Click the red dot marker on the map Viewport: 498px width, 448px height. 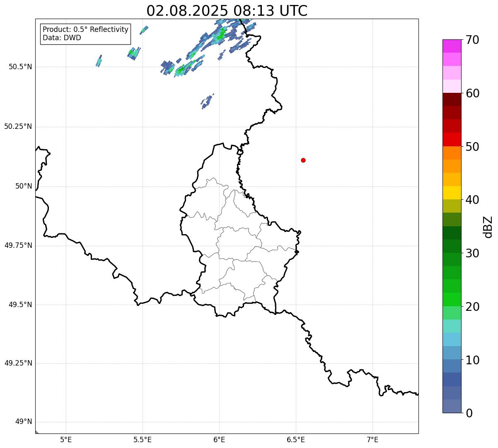303,160
